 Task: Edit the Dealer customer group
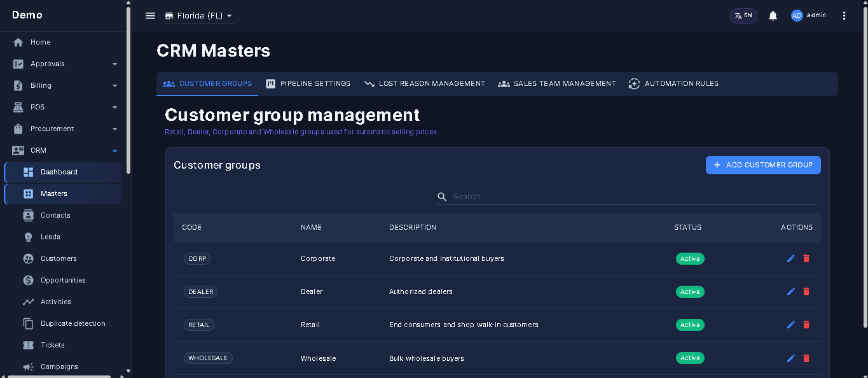pos(791,291)
